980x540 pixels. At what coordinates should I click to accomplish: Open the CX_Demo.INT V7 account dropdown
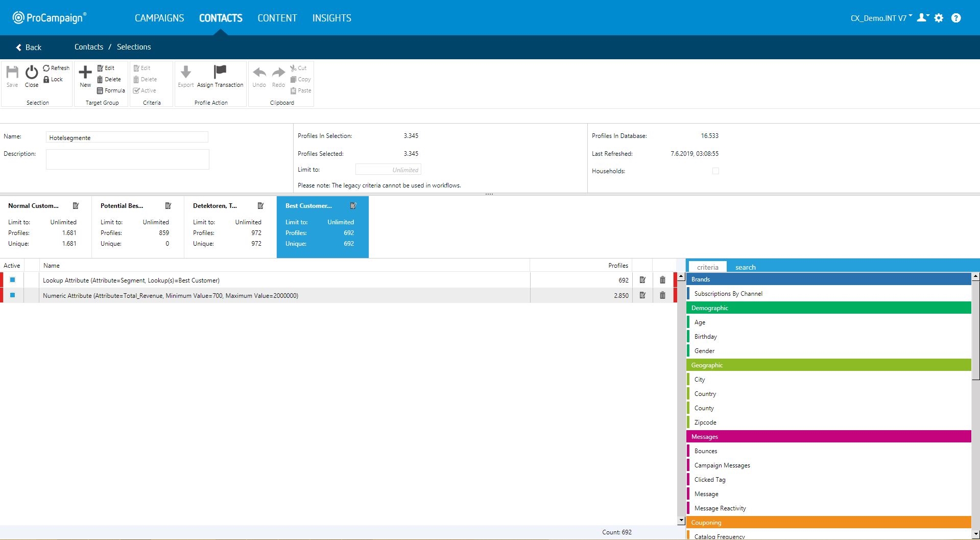881,18
